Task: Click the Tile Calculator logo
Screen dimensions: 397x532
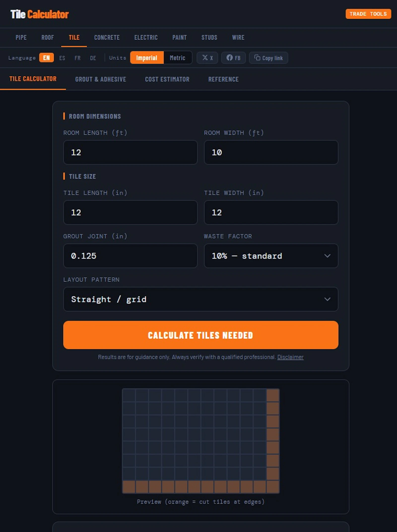Action: (x=39, y=14)
